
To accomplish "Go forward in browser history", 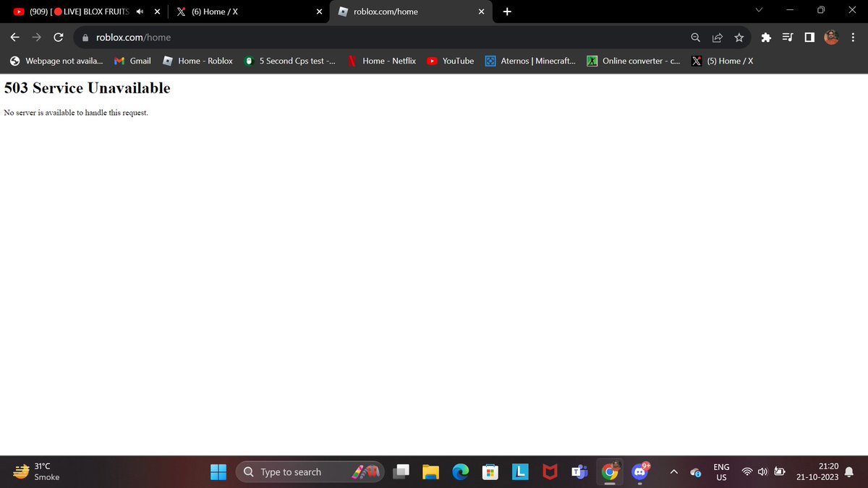I will click(36, 37).
